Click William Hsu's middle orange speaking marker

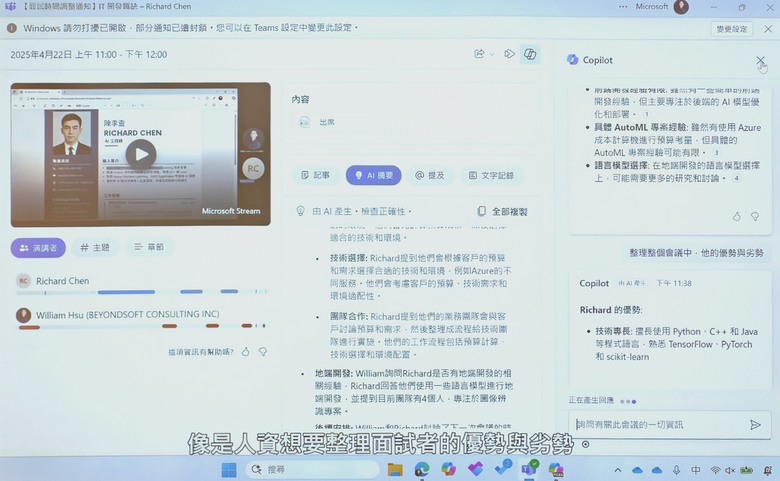[212, 326]
